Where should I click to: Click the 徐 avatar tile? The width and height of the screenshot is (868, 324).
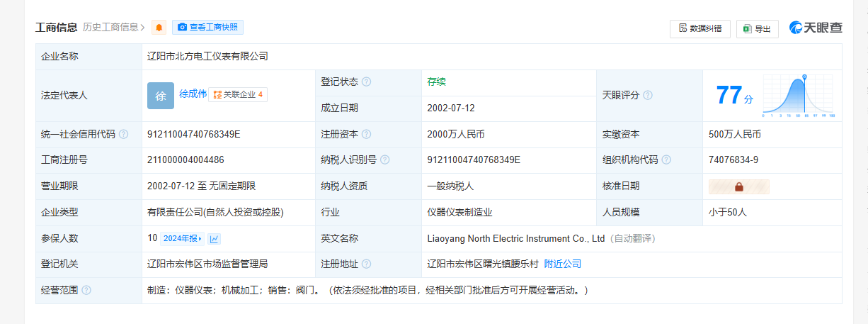click(161, 96)
